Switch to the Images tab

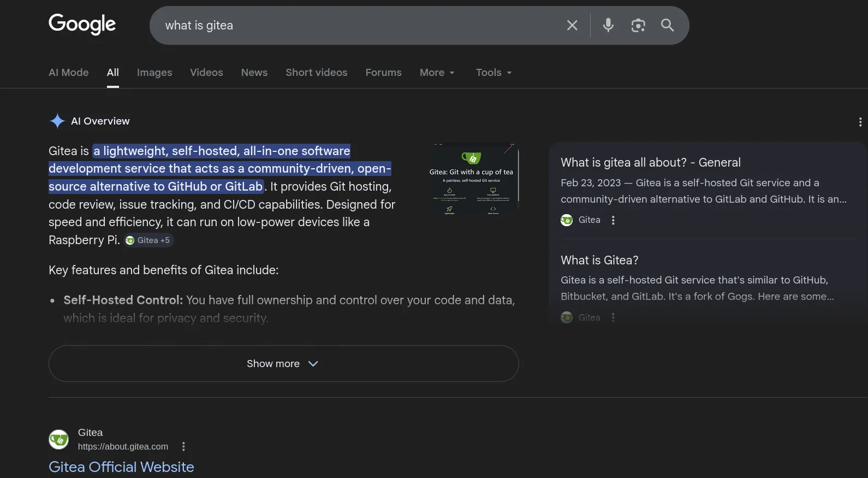point(154,72)
